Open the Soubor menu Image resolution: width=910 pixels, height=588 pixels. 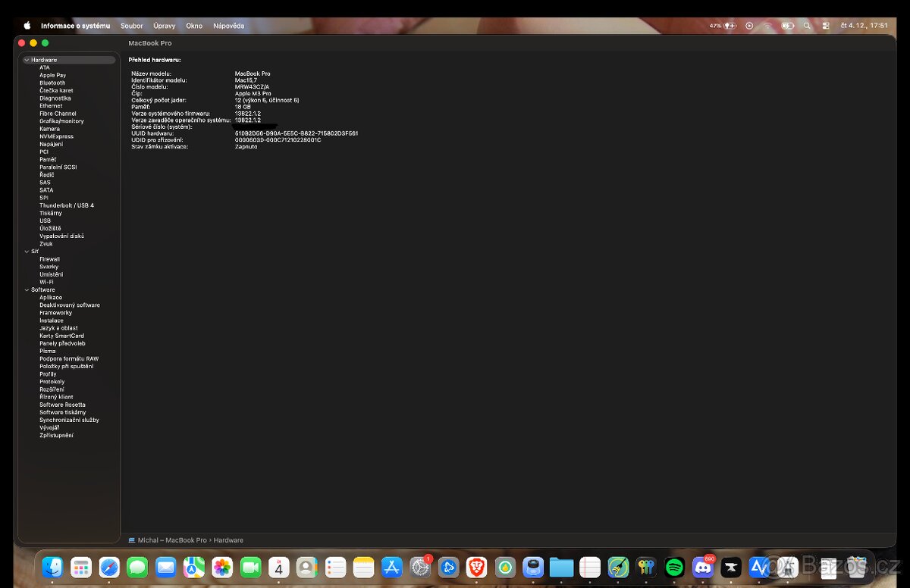131,25
